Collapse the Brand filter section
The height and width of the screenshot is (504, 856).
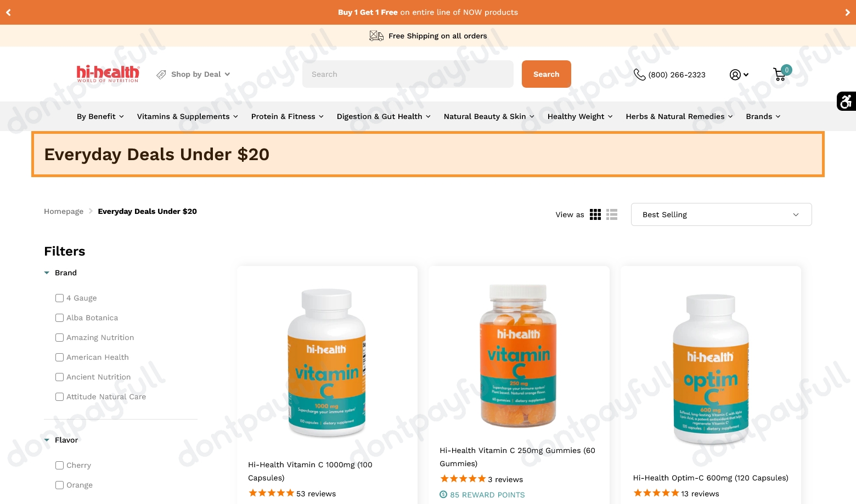60,273
